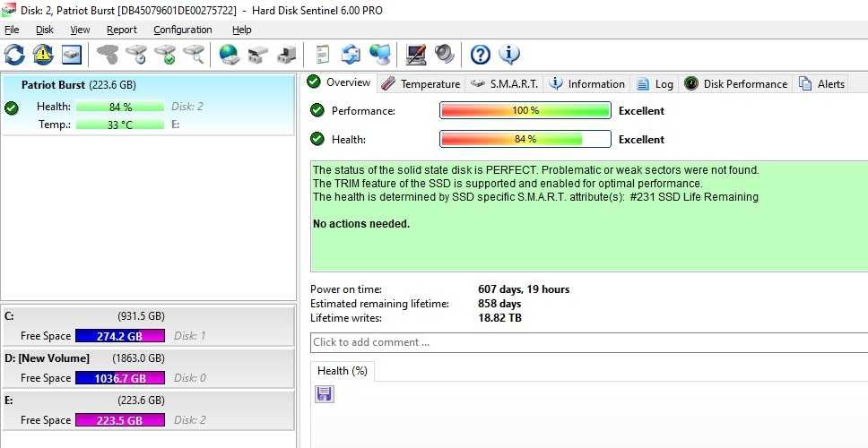Click the '18.82 TB' lifetime writes value
The height and width of the screenshot is (448, 868).
pos(499,318)
